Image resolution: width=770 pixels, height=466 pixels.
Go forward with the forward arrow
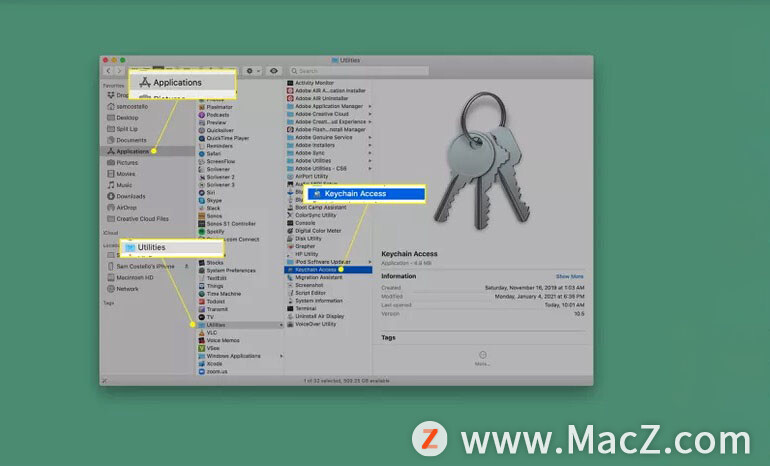coord(118,71)
